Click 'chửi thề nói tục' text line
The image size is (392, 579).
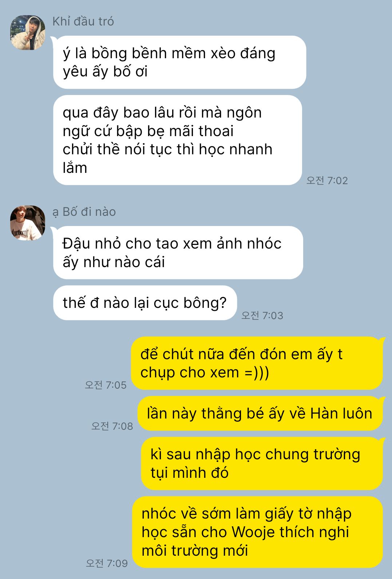pos(167,150)
